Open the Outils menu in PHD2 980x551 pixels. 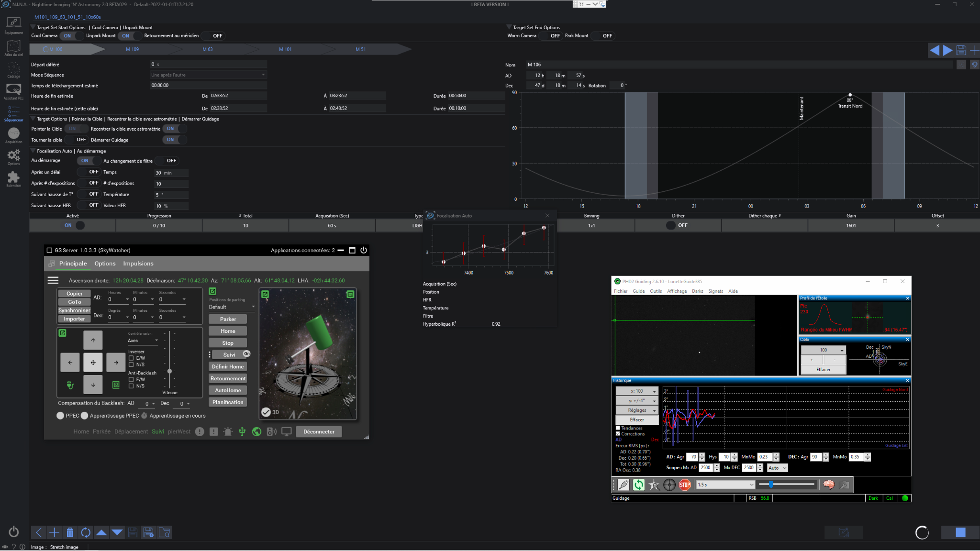[656, 291]
